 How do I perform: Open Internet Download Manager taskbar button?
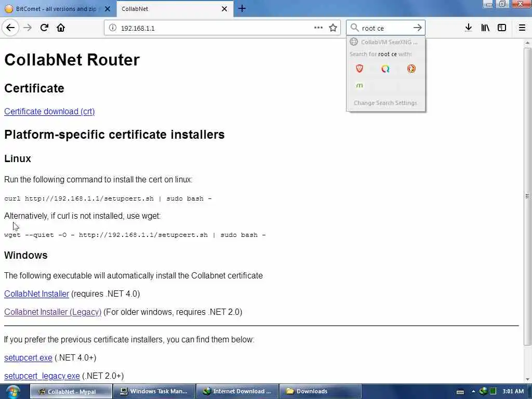coord(237,392)
